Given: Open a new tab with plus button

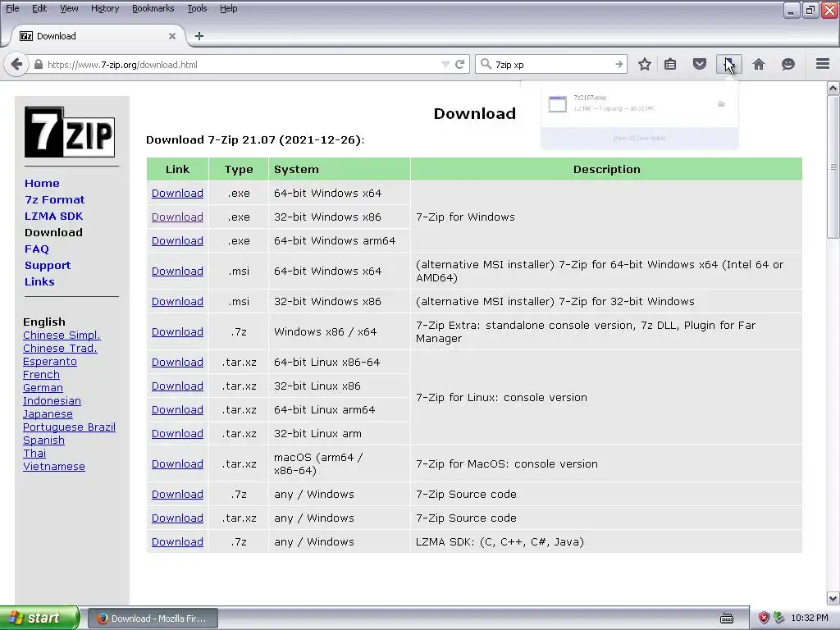Looking at the screenshot, I should tap(199, 36).
